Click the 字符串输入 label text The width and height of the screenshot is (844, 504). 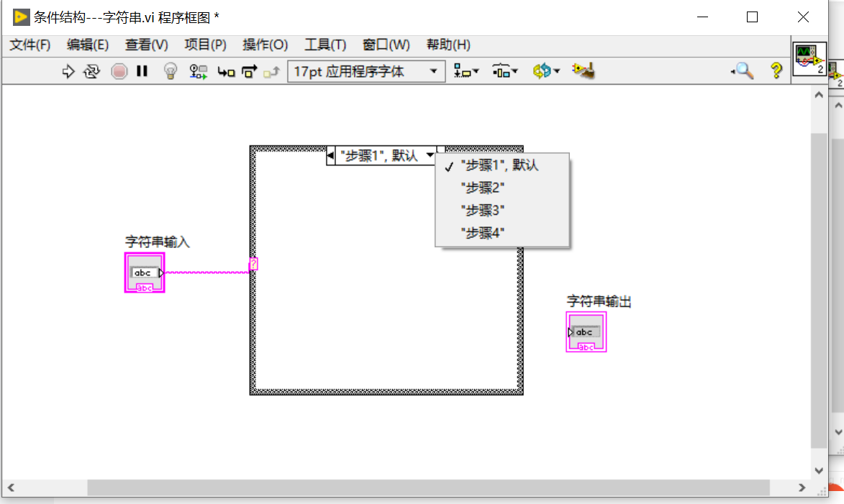157,242
